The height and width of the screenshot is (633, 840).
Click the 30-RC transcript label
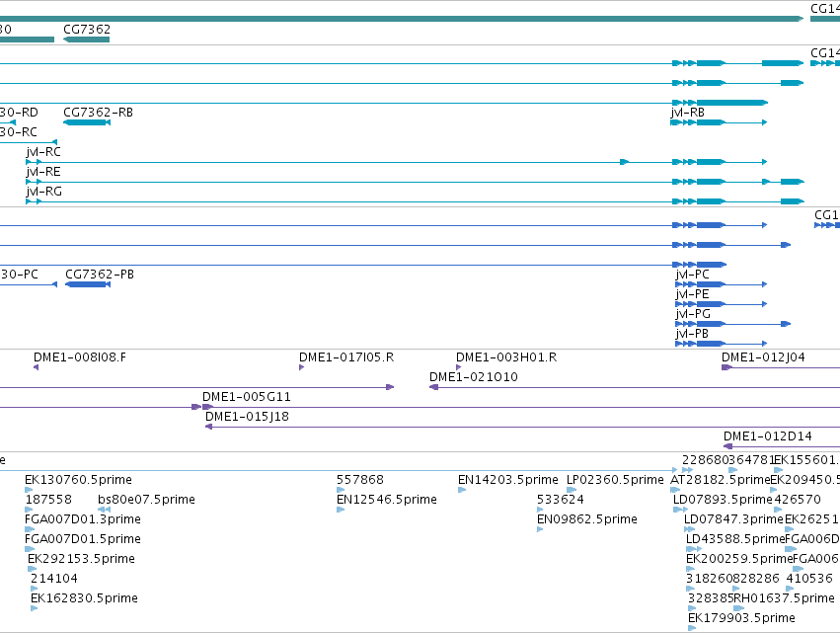tap(19, 132)
